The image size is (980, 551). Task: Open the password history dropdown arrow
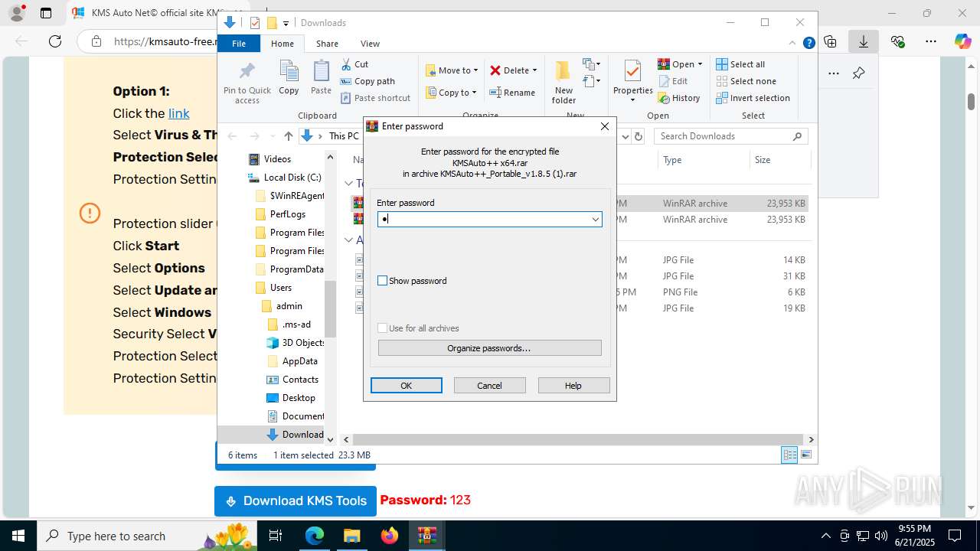click(x=595, y=220)
